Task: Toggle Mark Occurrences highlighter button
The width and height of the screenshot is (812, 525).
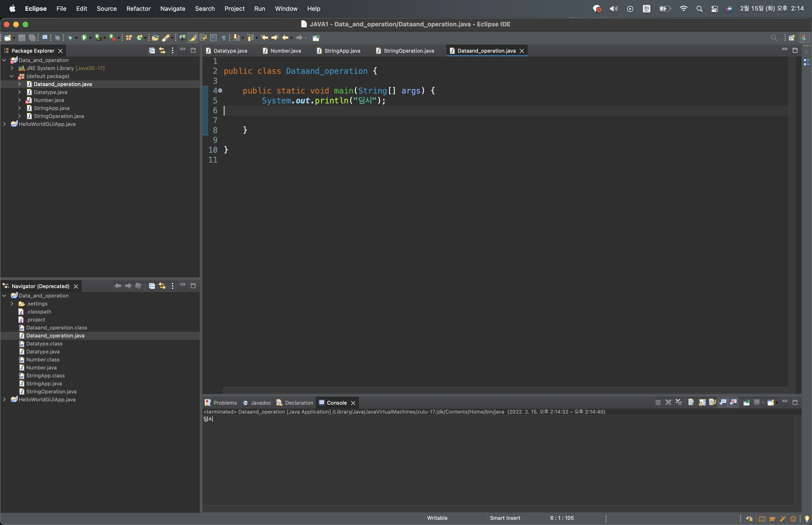Action: (x=192, y=38)
